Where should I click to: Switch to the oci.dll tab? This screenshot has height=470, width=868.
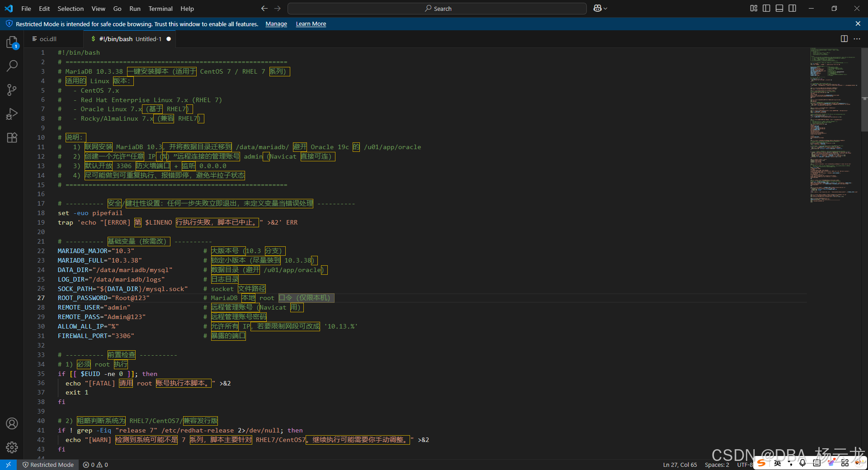(x=54, y=39)
